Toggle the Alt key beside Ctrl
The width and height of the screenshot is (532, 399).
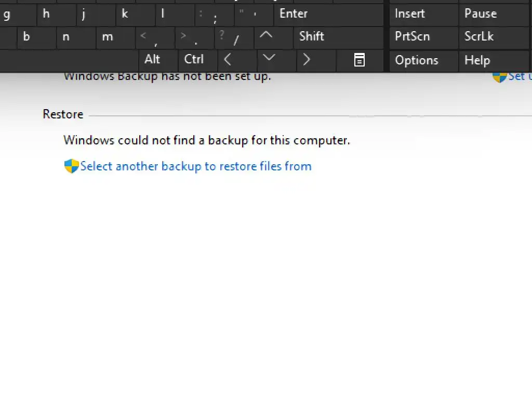[158, 61]
